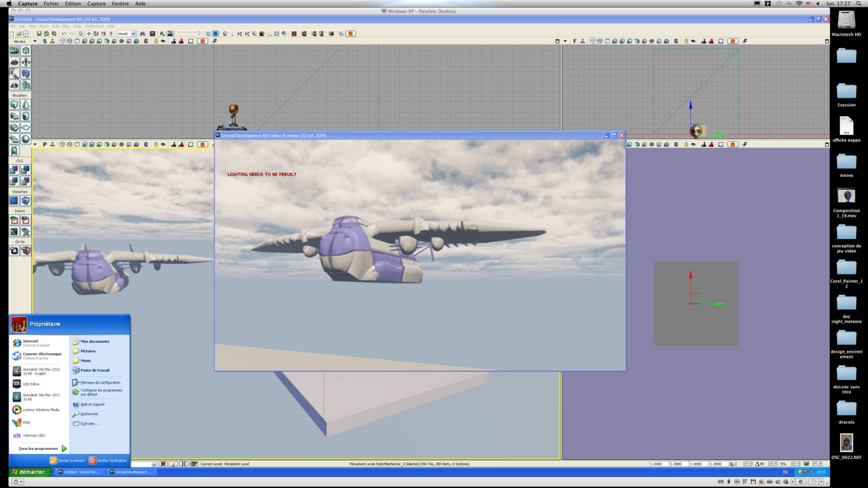Click the Save level floppy icon
Screen dimensions: 868x488
click(39, 34)
